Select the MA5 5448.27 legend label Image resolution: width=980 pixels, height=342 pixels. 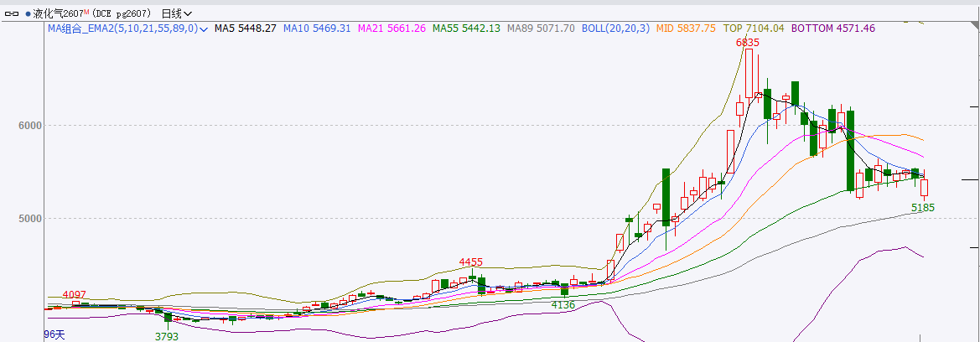pyautogui.click(x=245, y=28)
